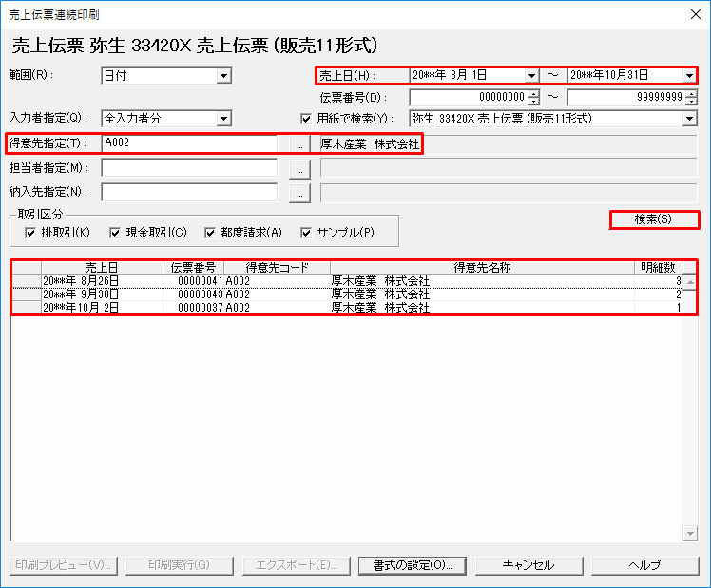
Task: Click the キャンセル button
Action: [x=528, y=565]
